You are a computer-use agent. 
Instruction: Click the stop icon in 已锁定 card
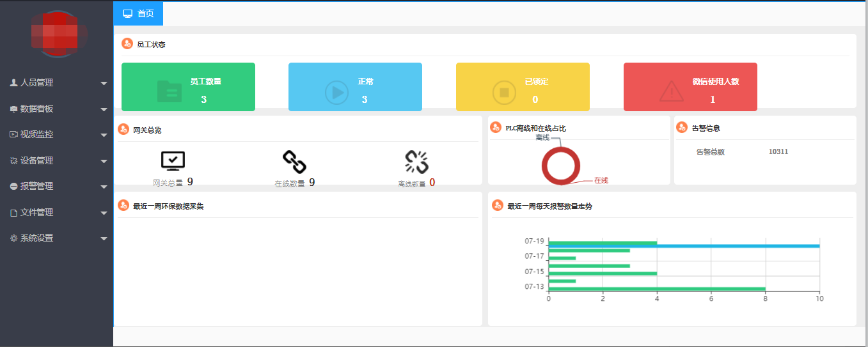click(x=504, y=92)
